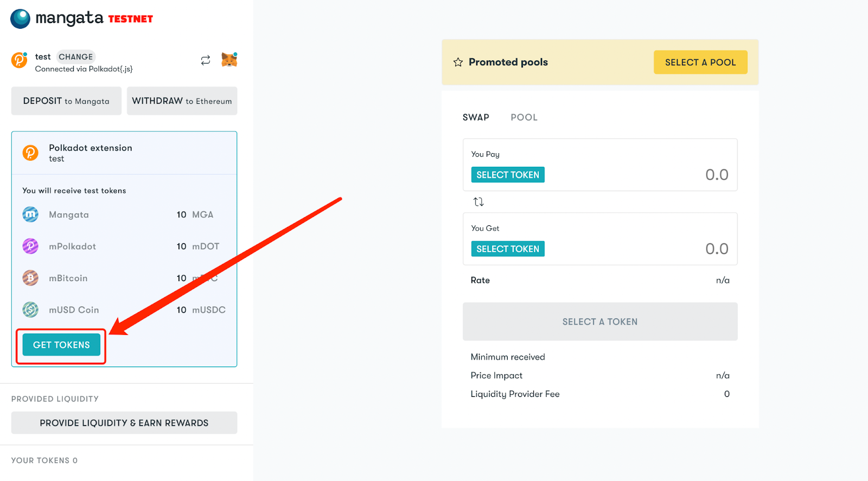The height and width of the screenshot is (481, 868).
Task: Click the 'mPolkadot' token name
Action: 73,246
